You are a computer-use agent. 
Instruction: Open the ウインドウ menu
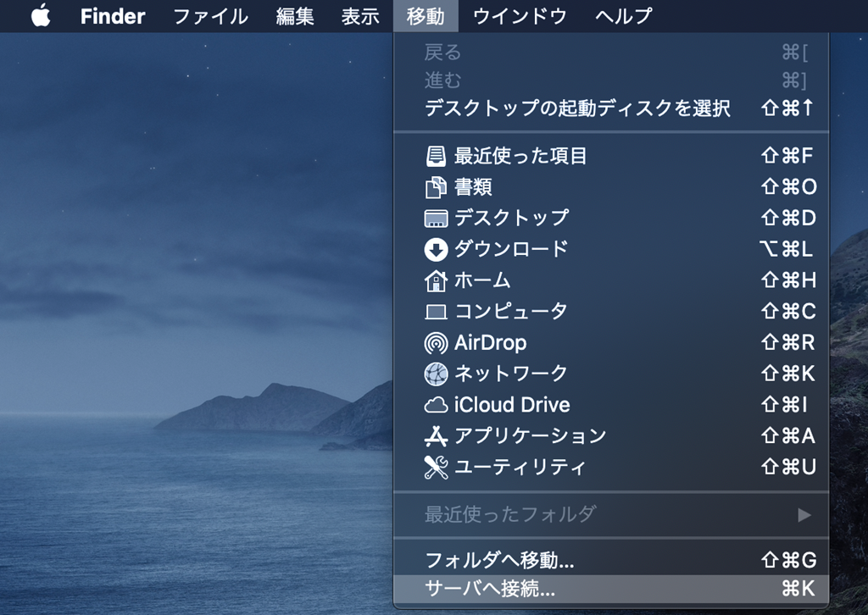pyautogui.click(x=520, y=16)
